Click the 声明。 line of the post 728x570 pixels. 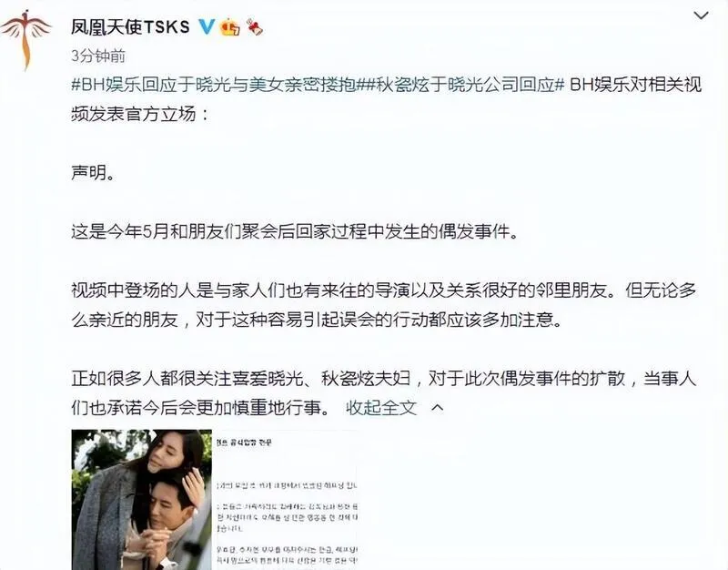pyautogui.click(x=93, y=172)
